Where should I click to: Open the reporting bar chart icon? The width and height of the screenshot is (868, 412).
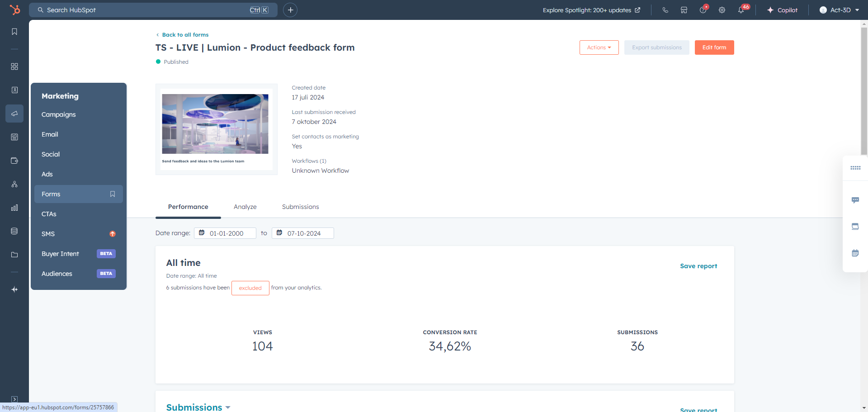click(x=14, y=208)
